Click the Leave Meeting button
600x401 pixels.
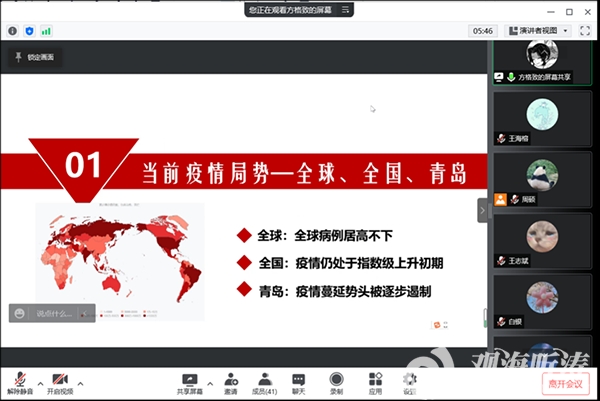[565, 383]
